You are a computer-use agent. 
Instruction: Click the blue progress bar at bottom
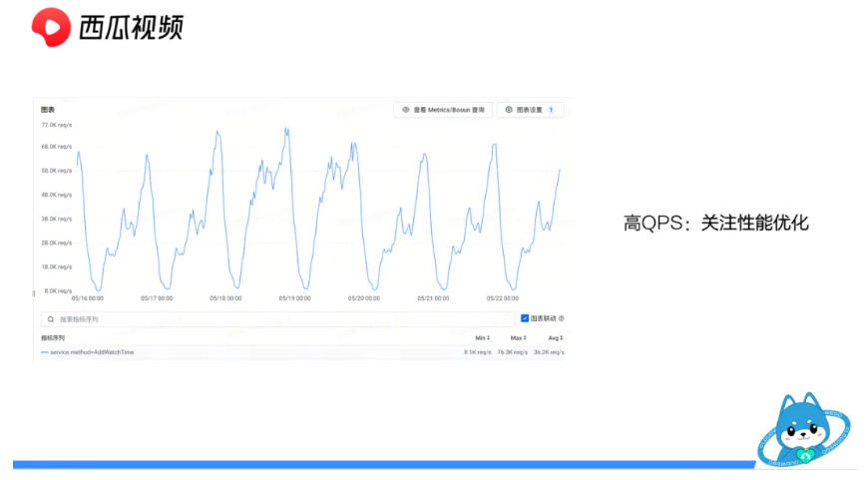pos(384,464)
